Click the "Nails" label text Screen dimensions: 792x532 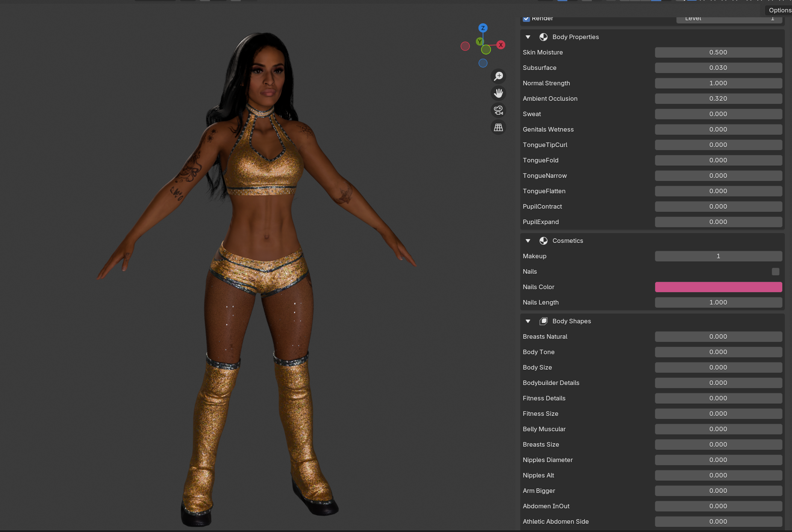pyautogui.click(x=530, y=271)
